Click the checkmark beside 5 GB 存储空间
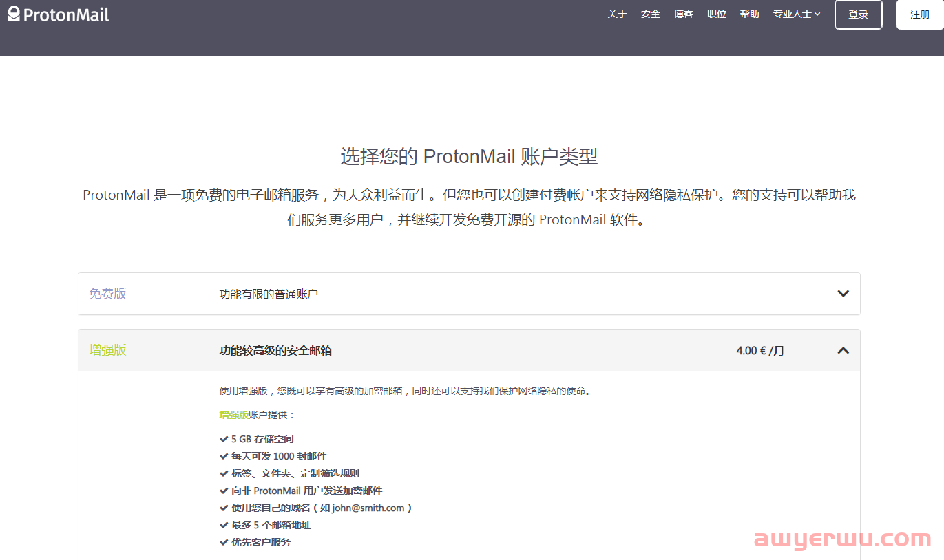944x560 pixels. pos(224,439)
